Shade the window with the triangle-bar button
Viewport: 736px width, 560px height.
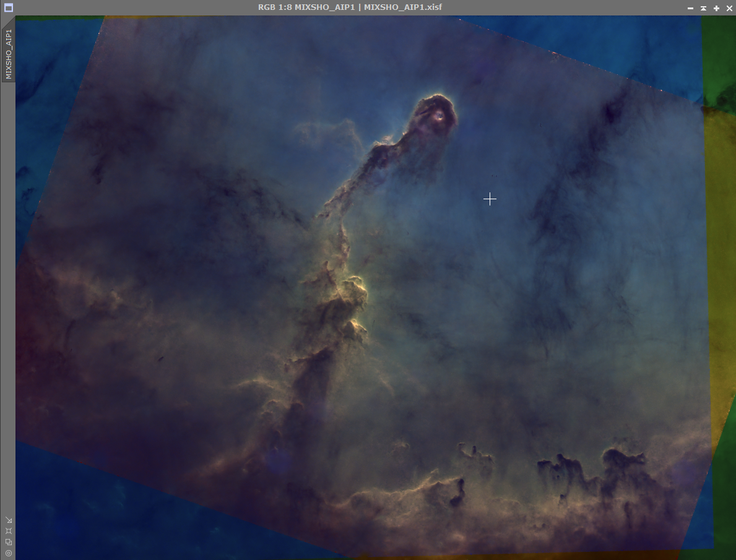tap(704, 8)
